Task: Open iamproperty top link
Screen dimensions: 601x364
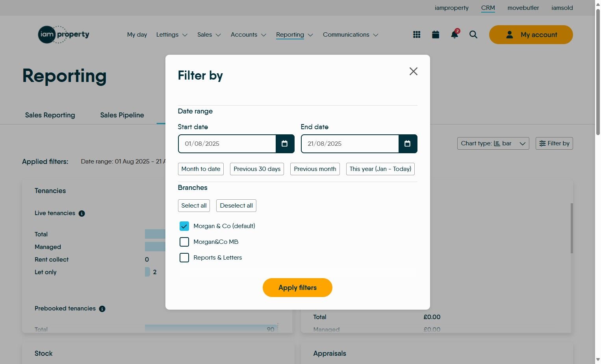Action: (x=452, y=8)
